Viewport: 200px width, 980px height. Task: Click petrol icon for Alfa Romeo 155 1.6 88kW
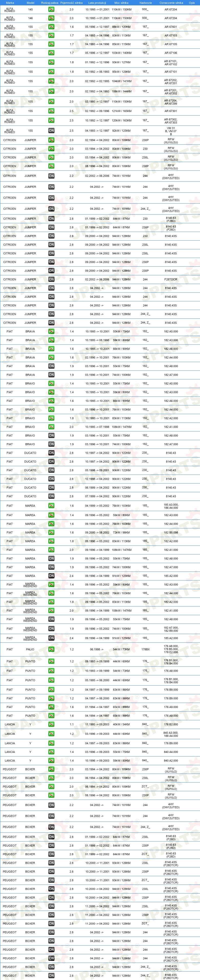point(51,27)
